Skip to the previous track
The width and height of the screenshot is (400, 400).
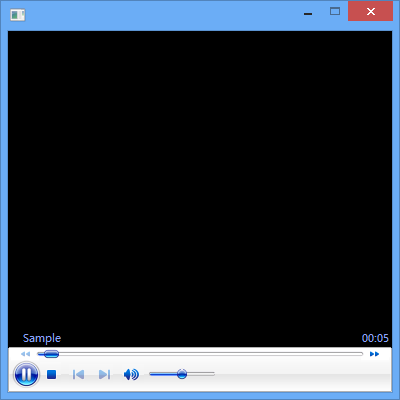(x=78, y=374)
